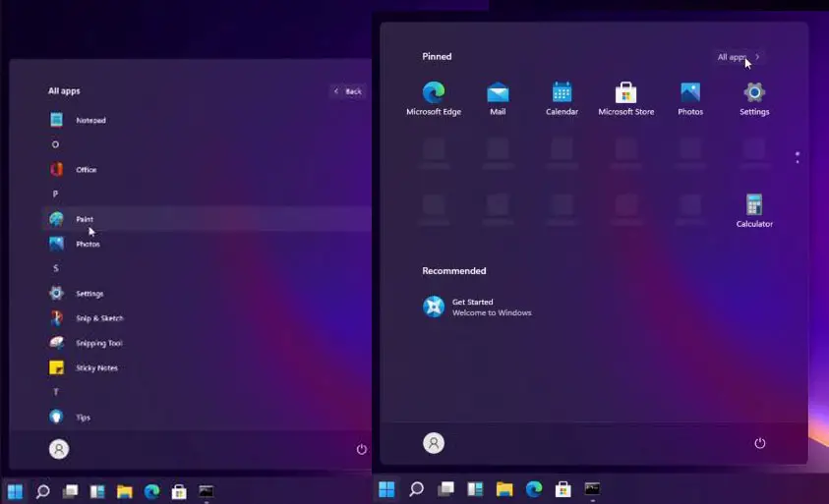
Task: Click the letter S section header
Action: point(55,268)
